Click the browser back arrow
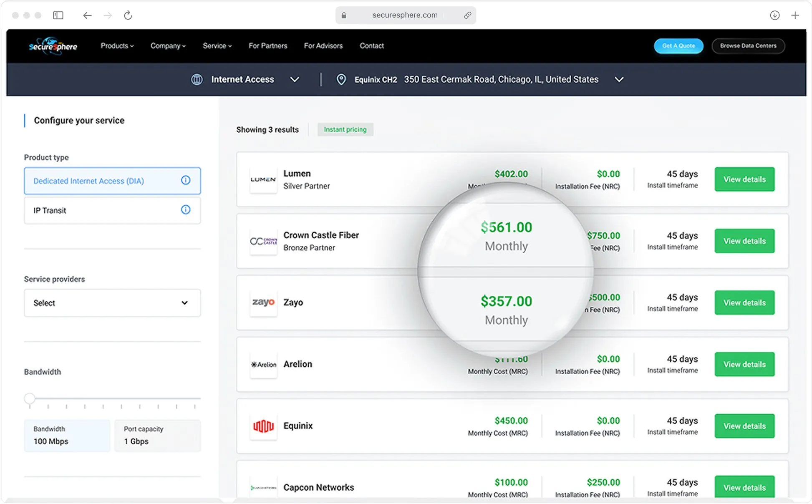The height and width of the screenshot is (504, 812). tap(87, 15)
